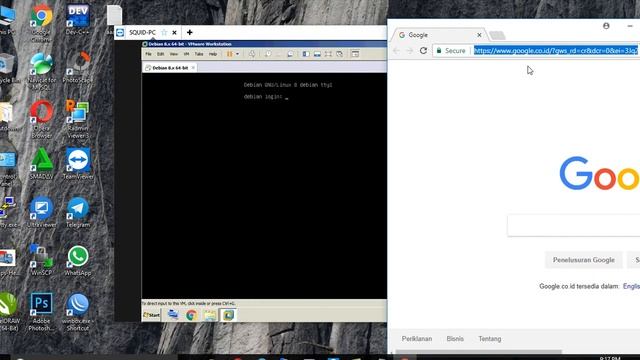This screenshot has height=360, width=640.
Task: Open the Telegram desktop shortcut
Action: [78, 212]
